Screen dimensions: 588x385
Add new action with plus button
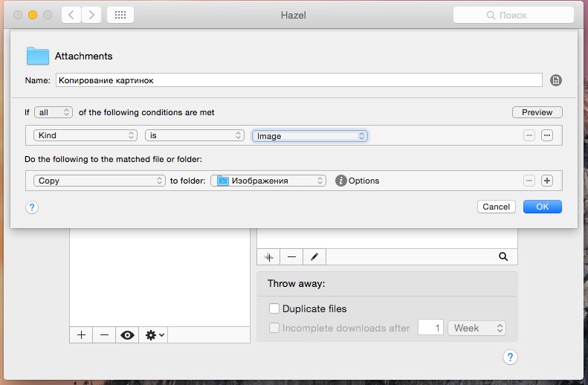tap(547, 181)
